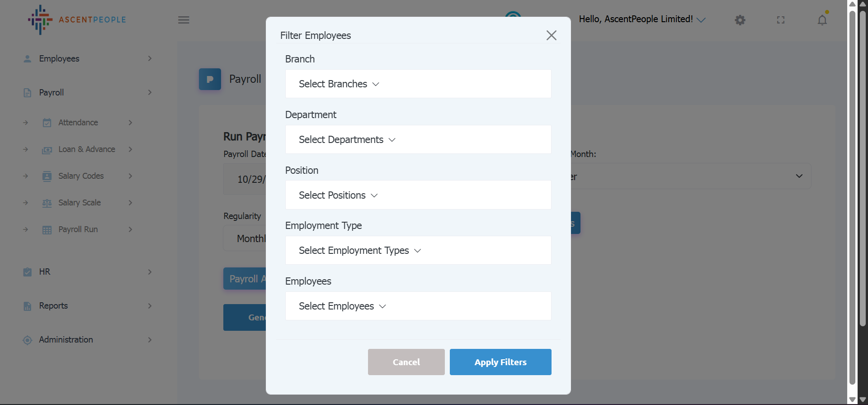Image resolution: width=868 pixels, height=405 pixels.
Task: Click the Salary Scale balance icon
Action: point(47,203)
